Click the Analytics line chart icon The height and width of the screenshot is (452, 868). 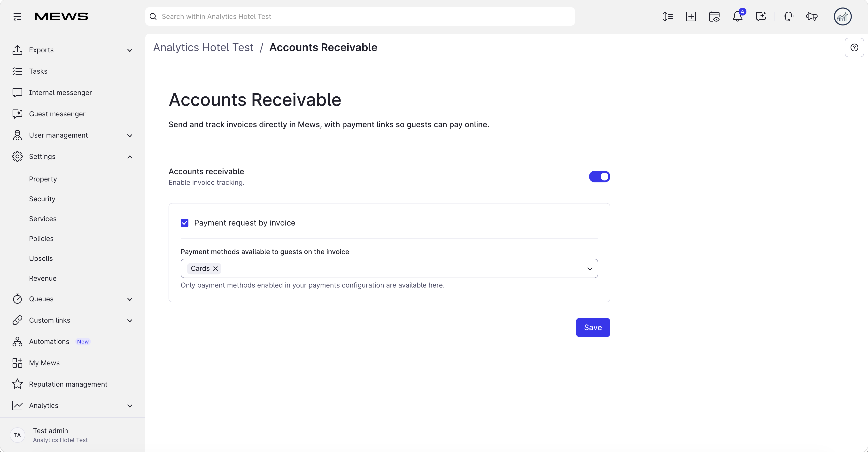coord(17,405)
